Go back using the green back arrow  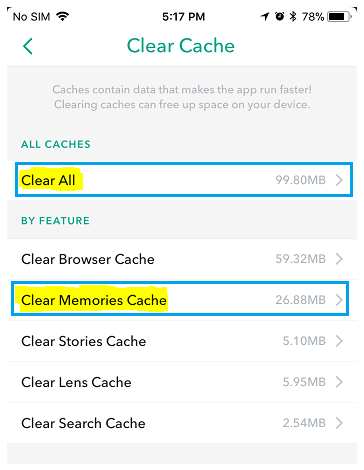point(28,46)
